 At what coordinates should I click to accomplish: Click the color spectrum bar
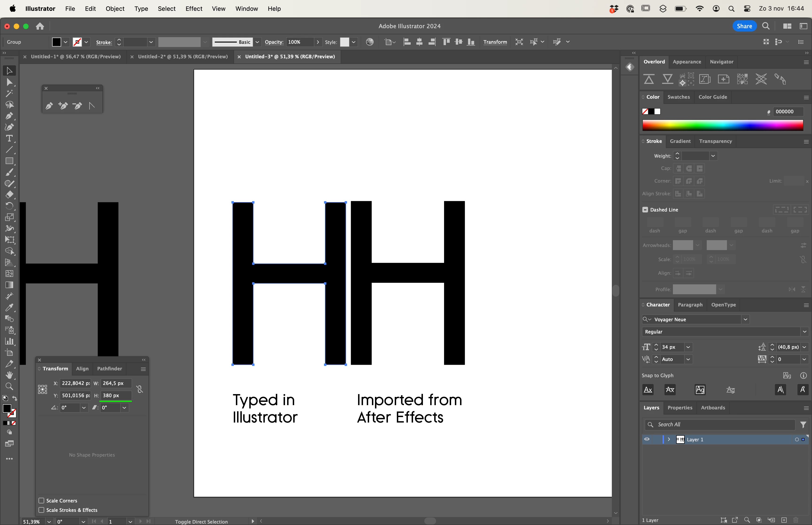click(x=722, y=125)
